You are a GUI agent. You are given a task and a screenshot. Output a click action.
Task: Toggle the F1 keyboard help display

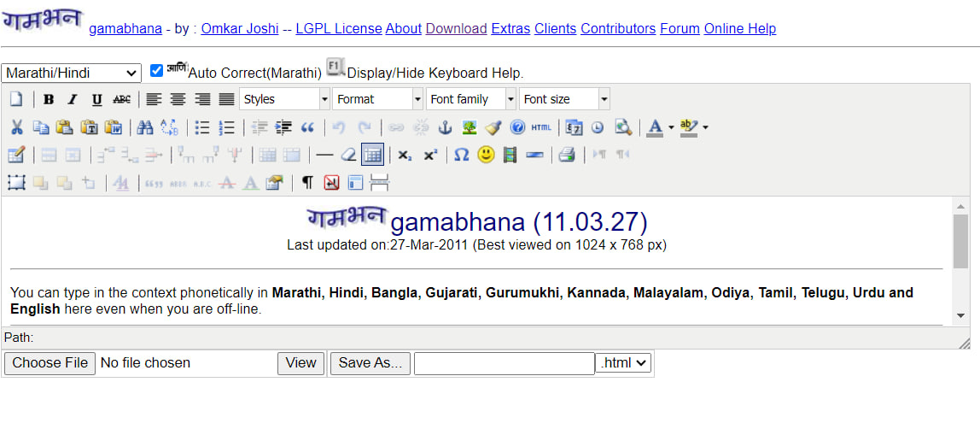[335, 68]
